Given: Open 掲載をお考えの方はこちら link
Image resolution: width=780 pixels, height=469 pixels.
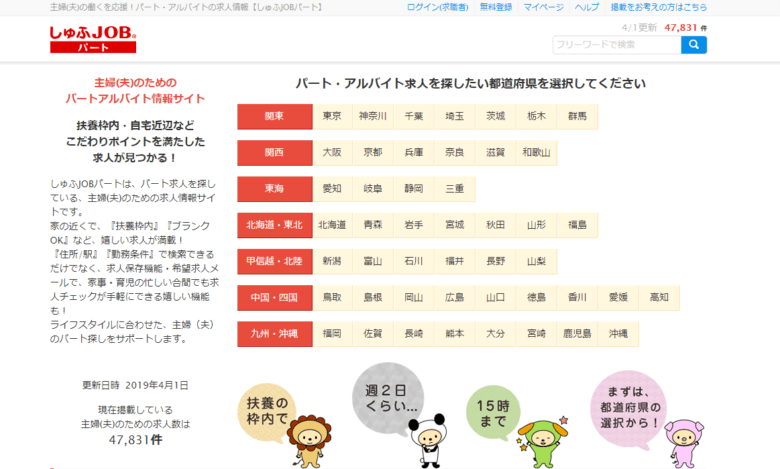Looking at the screenshot, I should (x=659, y=7).
